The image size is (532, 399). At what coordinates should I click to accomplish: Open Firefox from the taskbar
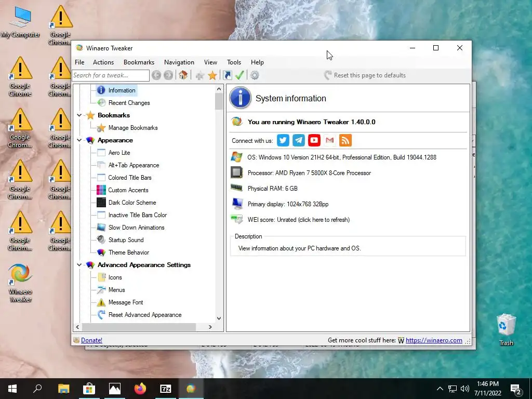140,389
